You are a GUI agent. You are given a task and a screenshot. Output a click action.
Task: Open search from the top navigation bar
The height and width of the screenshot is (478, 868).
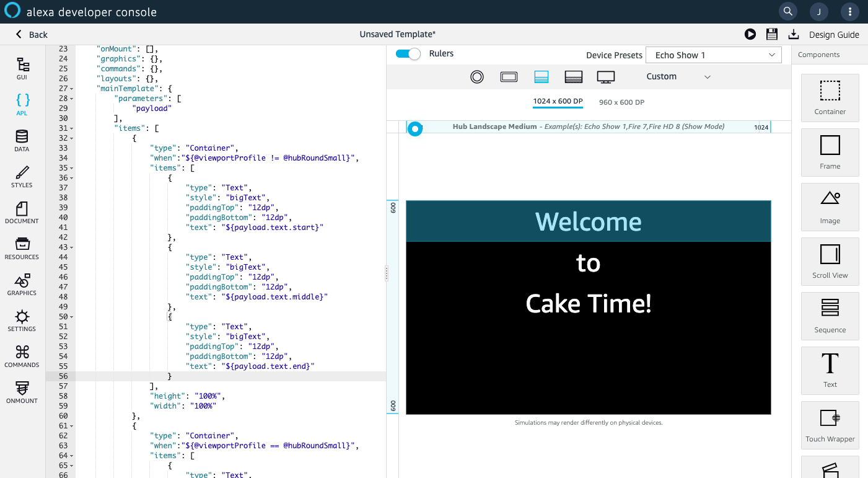click(x=787, y=12)
